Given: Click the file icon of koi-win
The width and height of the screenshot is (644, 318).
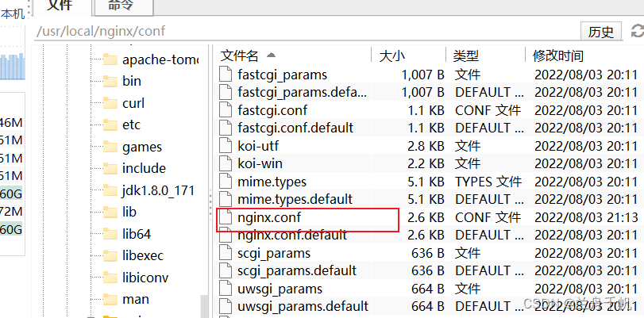Looking at the screenshot, I should tap(225, 163).
